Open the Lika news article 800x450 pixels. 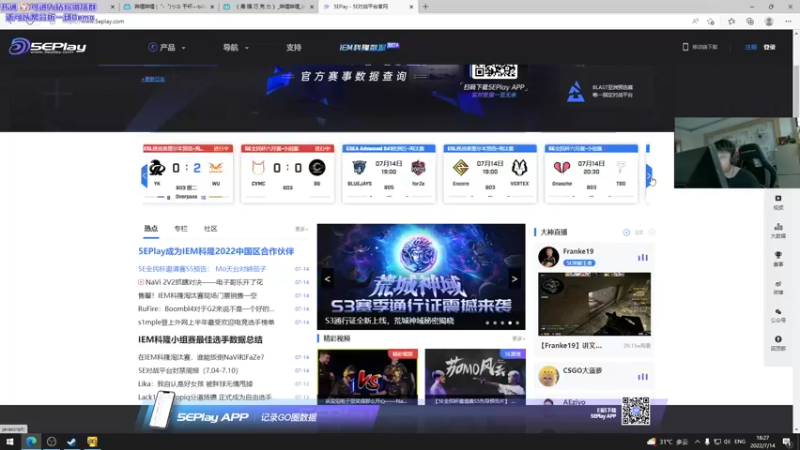[195, 384]
